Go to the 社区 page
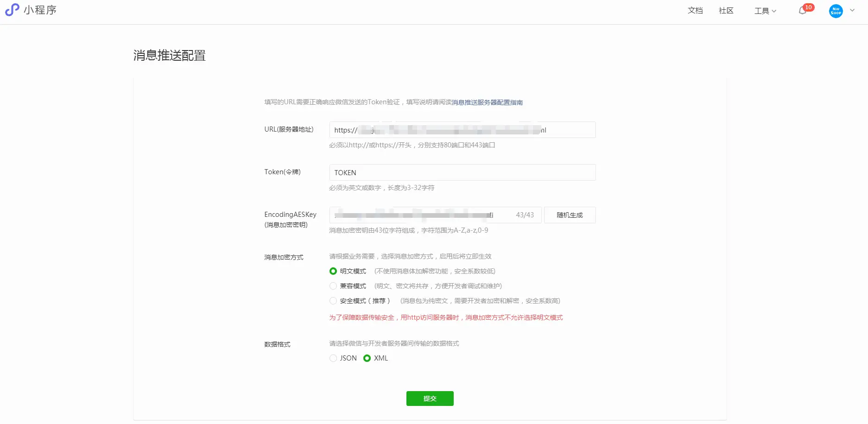Screen dimensions: 868x424 726,10
